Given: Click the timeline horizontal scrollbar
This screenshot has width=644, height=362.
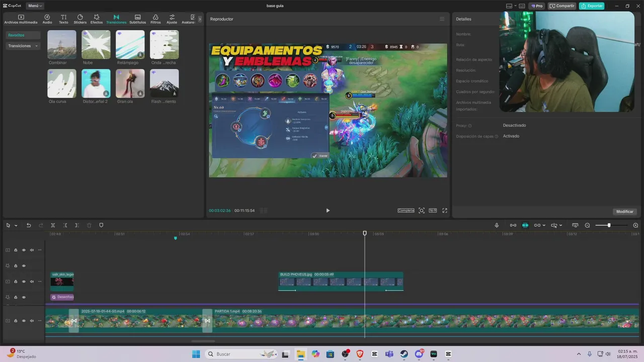Looking at the screenshot, I should [203, 341].
